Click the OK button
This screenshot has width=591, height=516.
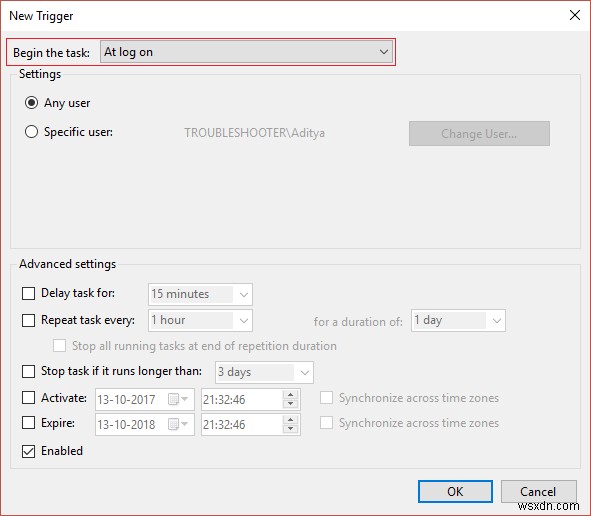tap(455, 491)
